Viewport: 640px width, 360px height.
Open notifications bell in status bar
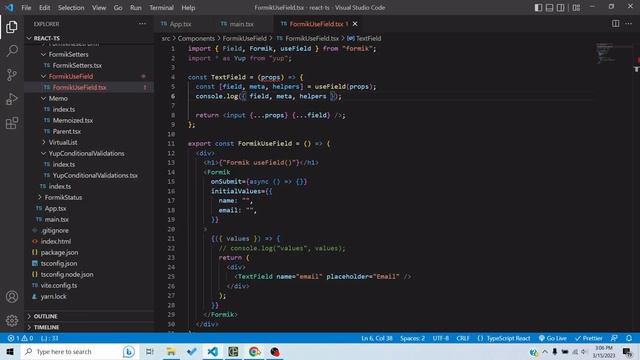click(629, 338)
